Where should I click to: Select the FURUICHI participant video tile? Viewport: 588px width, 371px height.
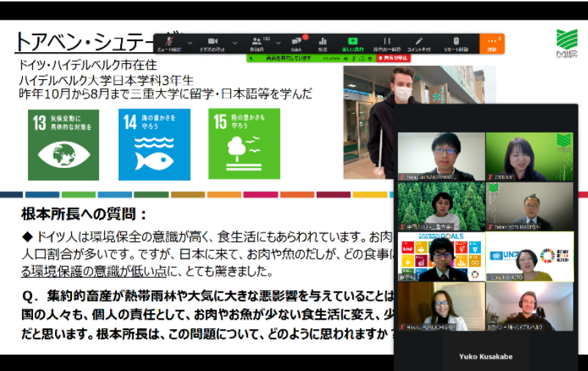tap(441, 306)
